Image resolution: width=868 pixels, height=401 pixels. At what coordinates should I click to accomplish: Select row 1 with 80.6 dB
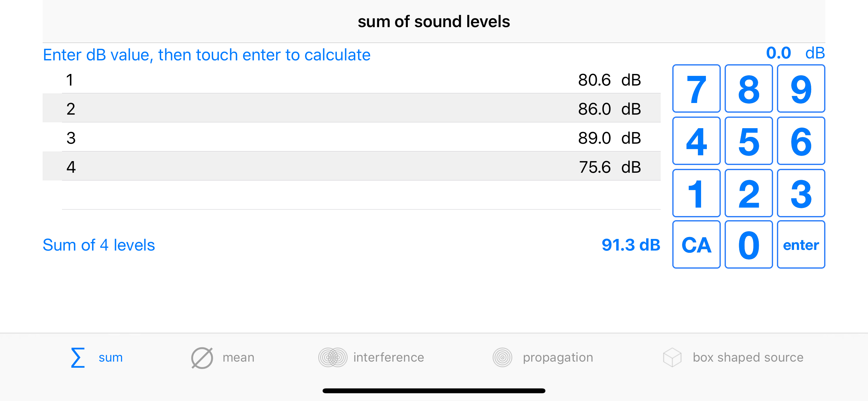pyautogui.click(x=351, y=79)
